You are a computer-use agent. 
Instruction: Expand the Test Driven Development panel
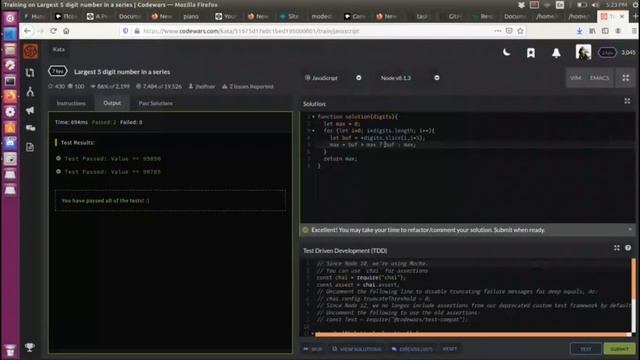click(x=616, y=248)
